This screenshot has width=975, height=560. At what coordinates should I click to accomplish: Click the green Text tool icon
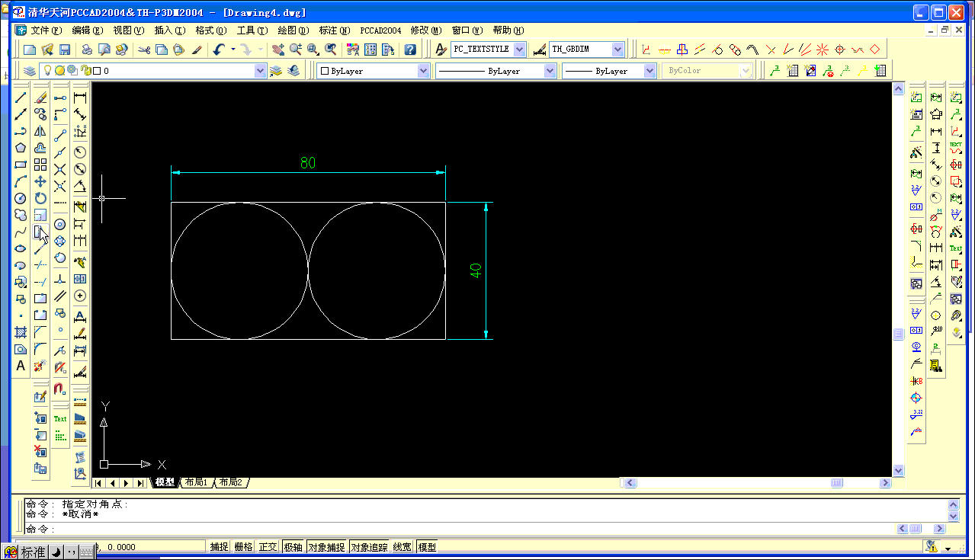[60, 419]
